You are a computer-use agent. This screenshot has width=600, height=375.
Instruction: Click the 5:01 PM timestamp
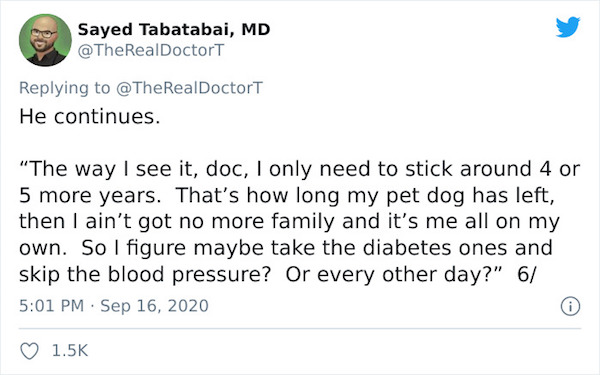pyautogui.click(x=52, y=306)
